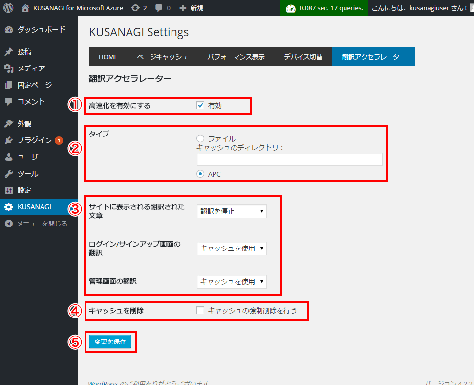This screenshot has width=474, height=385.
Task: Open the posts pin icon in sidebar
Action: (x=9, y=52)
